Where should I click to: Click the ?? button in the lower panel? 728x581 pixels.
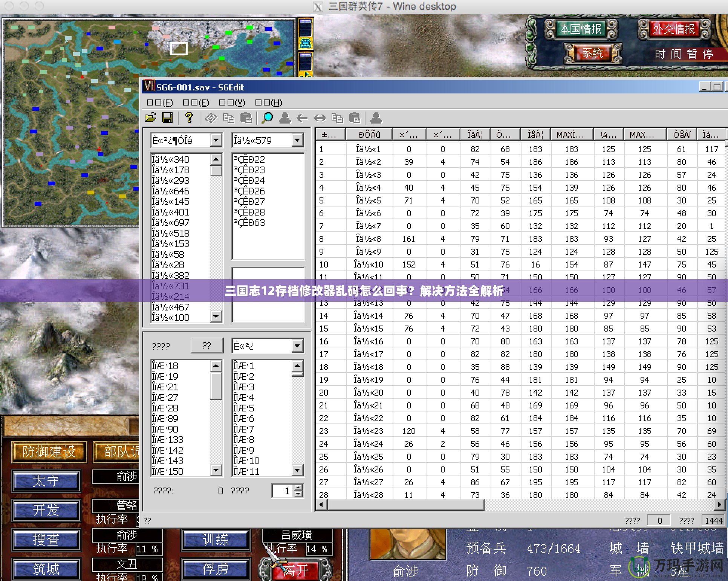207,346
